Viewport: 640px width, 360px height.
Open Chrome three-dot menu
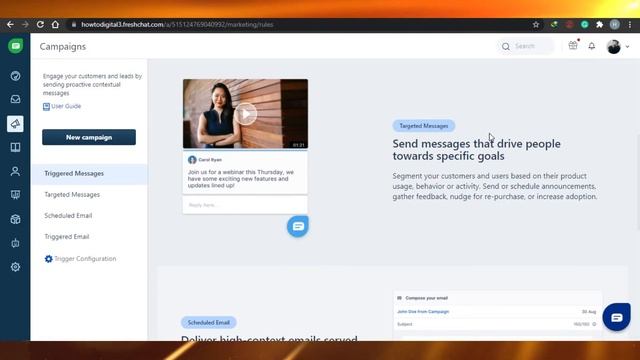[x=630, y=24]
